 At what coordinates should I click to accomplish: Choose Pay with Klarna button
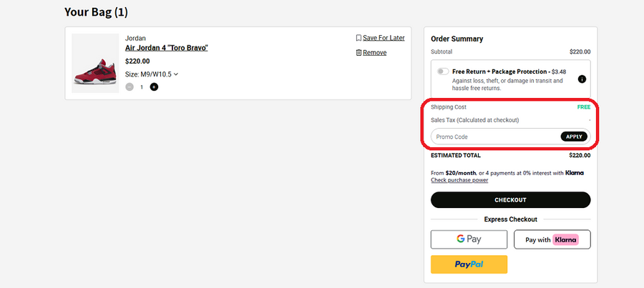pyautogui.click(x=552, y=239)
